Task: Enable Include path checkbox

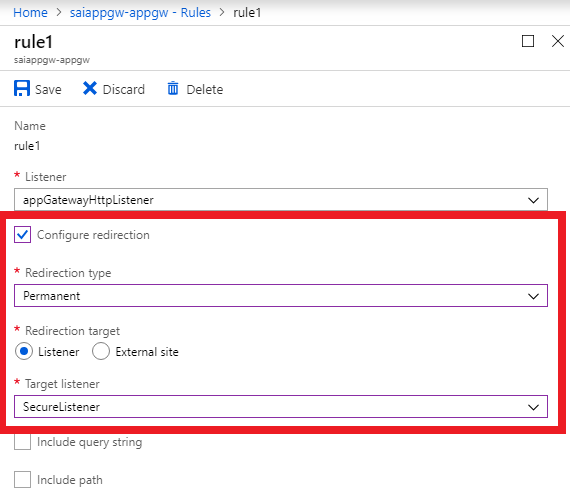Action: point(23,479)
